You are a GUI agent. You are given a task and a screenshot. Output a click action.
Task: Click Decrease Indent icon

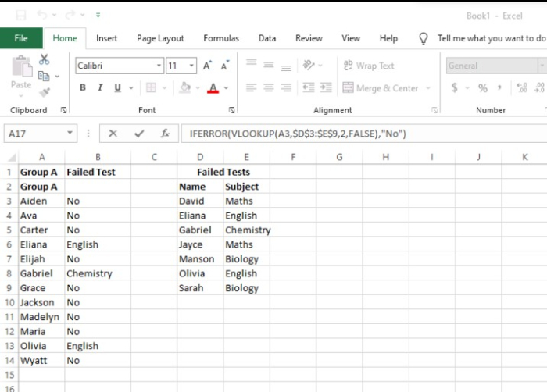tap(309, 87)
